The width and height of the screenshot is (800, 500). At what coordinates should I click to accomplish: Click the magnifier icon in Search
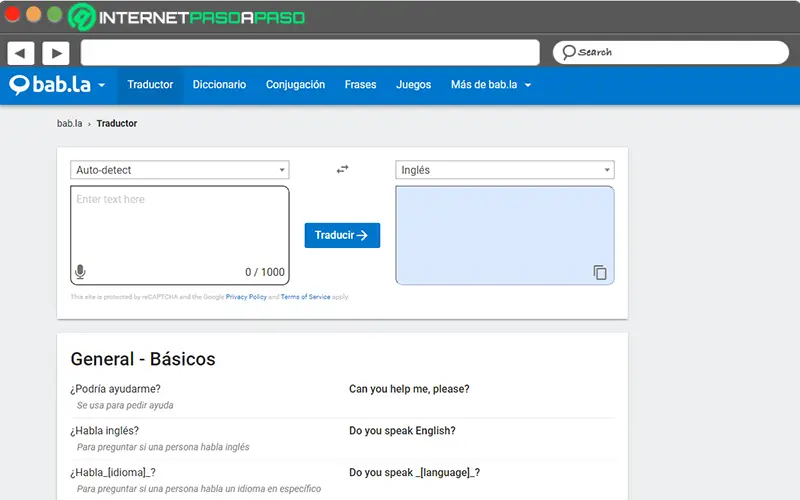[569, 52]
